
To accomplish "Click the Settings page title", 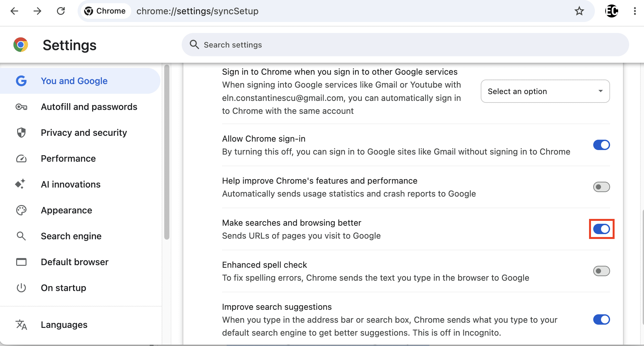I will click(x=70, y=45).
